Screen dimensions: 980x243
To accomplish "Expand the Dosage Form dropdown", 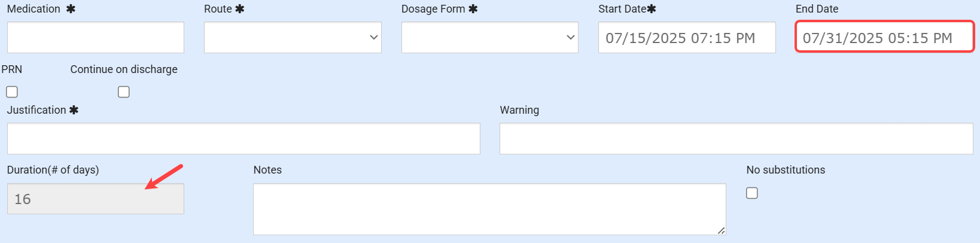I will pyautogui.click(x=489, y=38).
